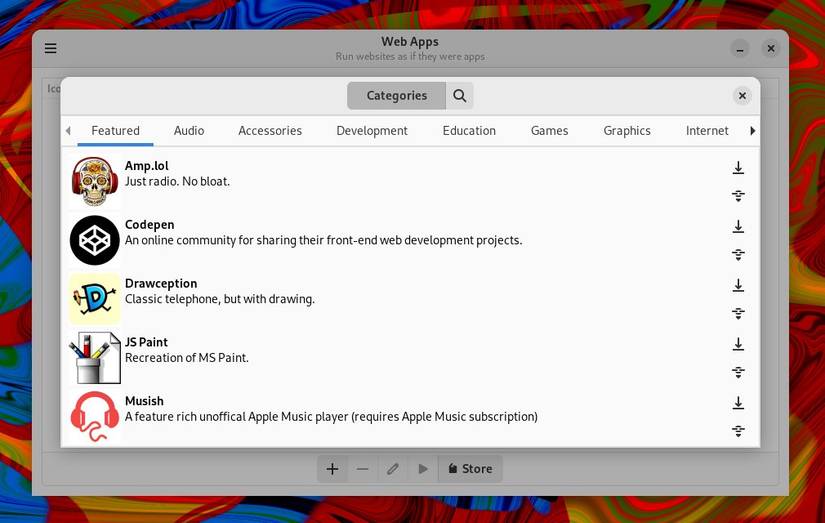Click 'Recreation of MS Paint.' description
825x523 pixels.
click(187, 358)
